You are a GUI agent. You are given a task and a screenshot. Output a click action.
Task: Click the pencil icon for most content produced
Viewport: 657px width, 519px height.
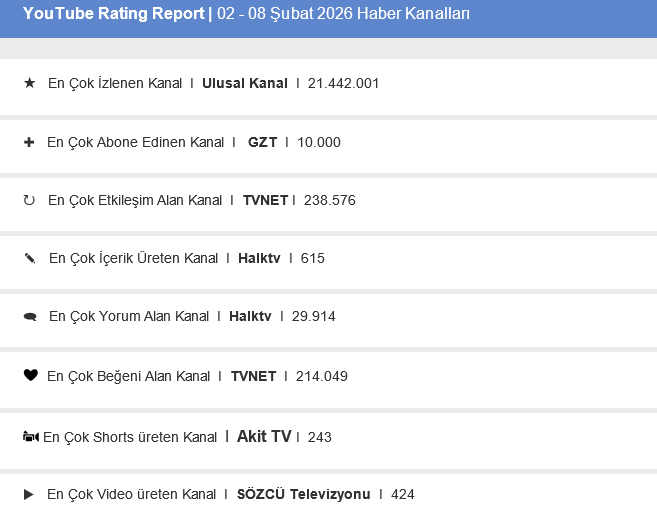tap(29, 258)
